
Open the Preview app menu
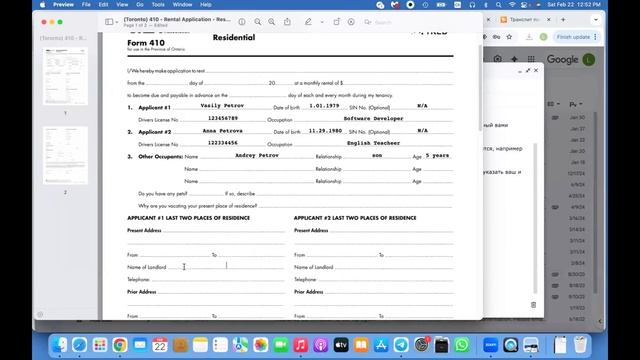(x=63, y=5)
